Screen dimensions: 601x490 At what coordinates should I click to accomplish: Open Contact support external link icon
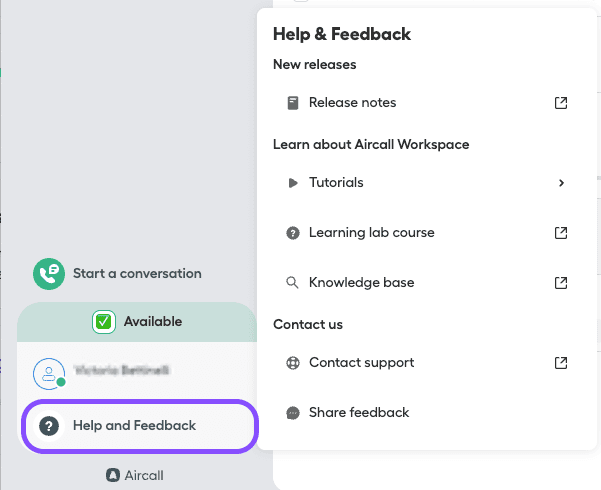point(561,363)
